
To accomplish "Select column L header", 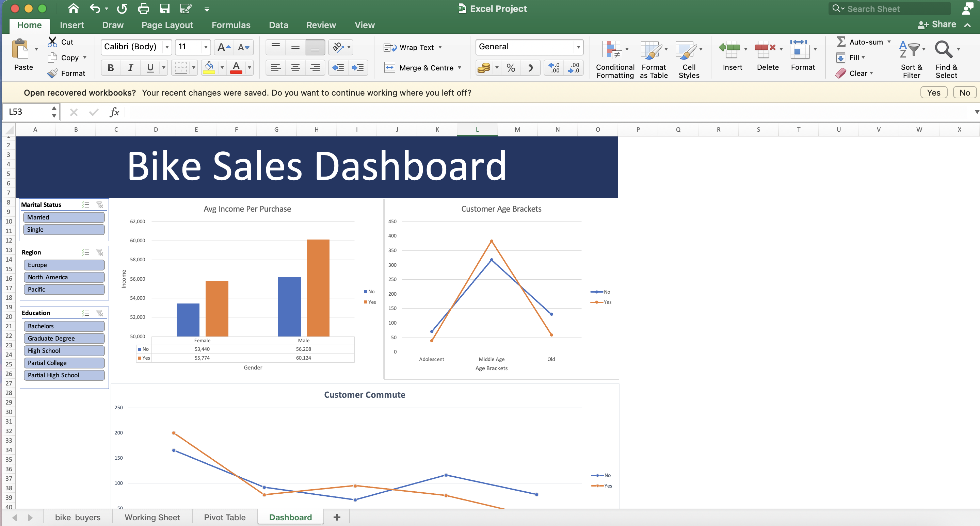I will pyautogui.click(x=477, y=130).
